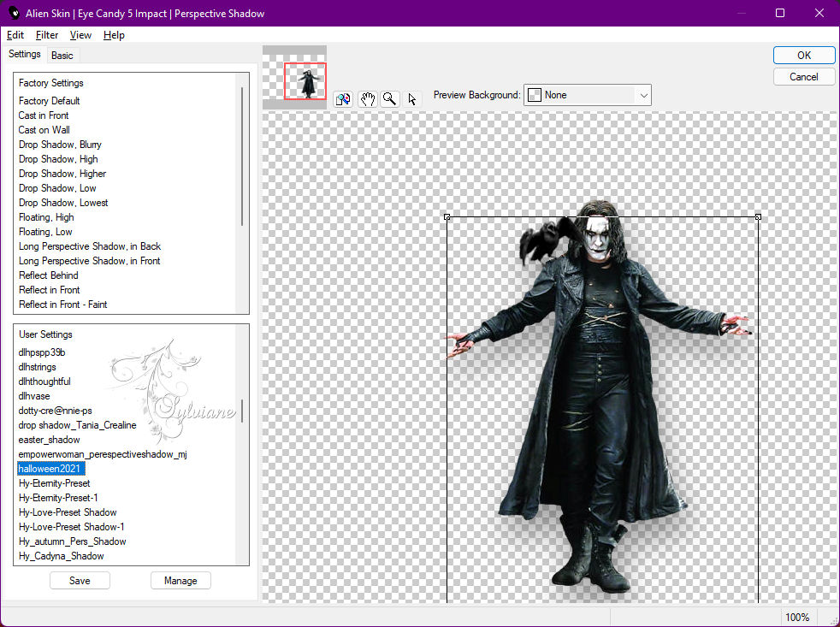Image resolution: width=840 pixels, height=627 pixels.
Task: Select the Cast in Front preset
Action: coord(44,115)
